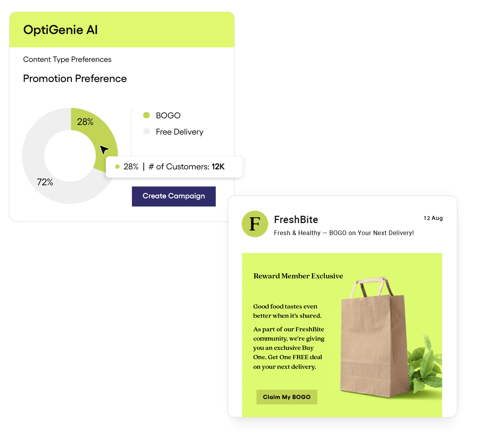This screenshot has height=440, width=504.
Task: Click the 12K customers tooltip text
Action: [187, 167]
